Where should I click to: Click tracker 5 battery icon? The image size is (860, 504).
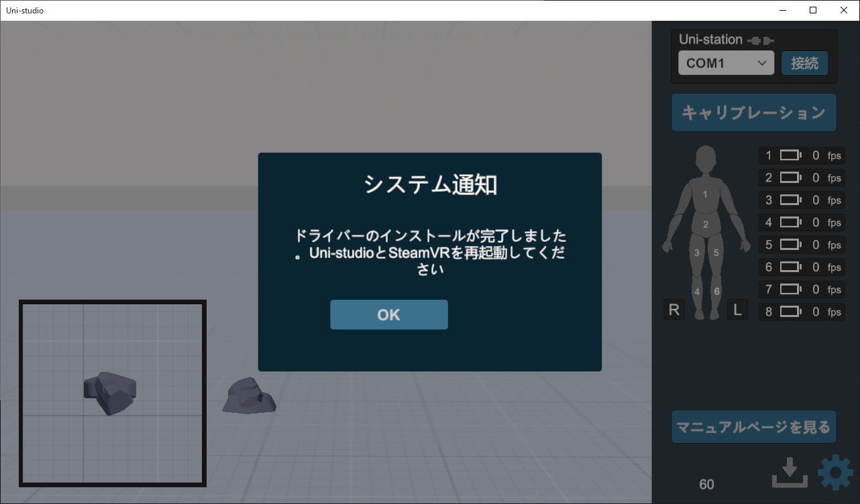[790, 245]
